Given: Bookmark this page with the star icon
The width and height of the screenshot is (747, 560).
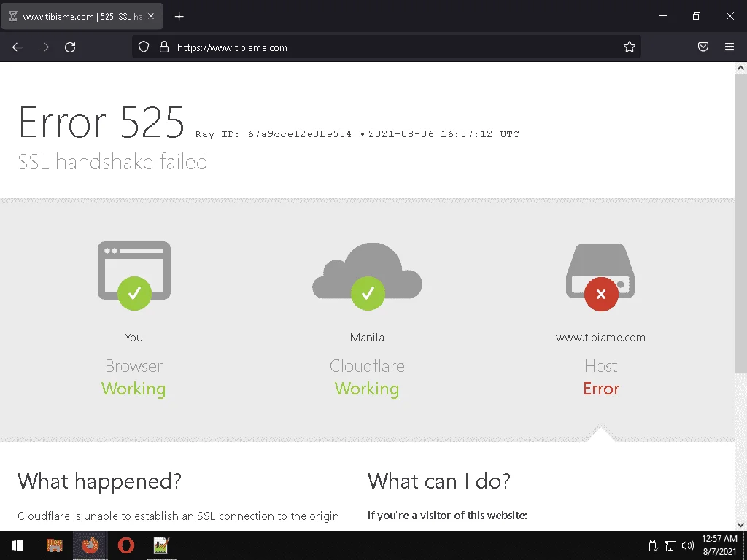Looking at the screenshot, I should coord(630,47).
